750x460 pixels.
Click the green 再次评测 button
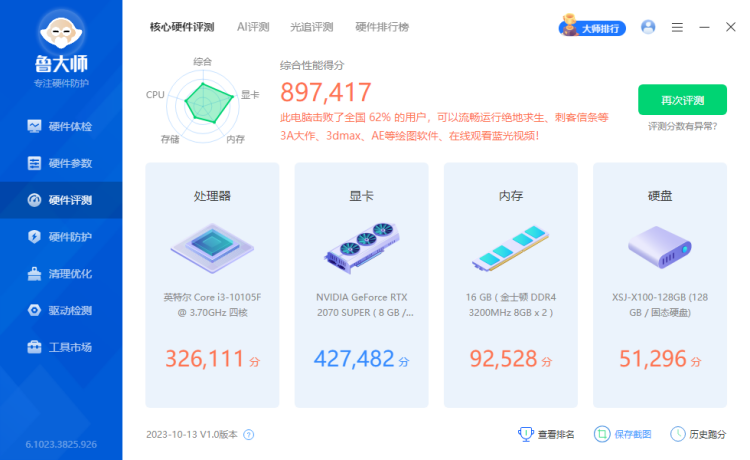pyautogui.click(x=682, y=100)
